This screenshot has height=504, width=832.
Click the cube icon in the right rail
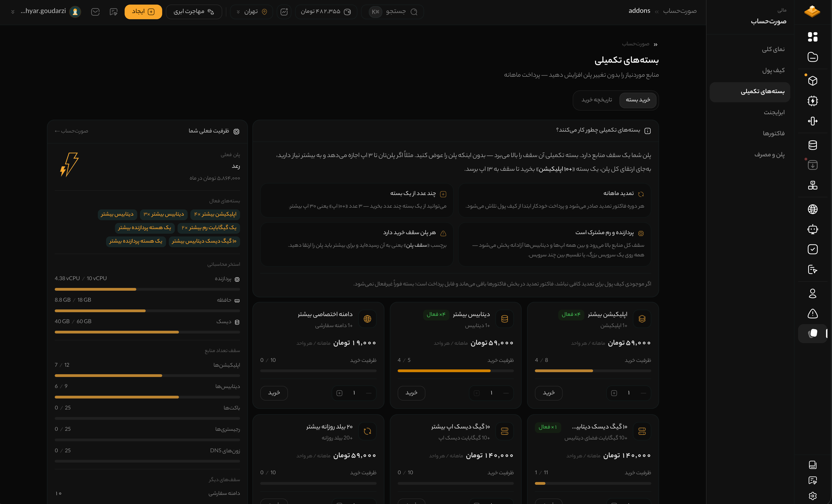[813, 81]
